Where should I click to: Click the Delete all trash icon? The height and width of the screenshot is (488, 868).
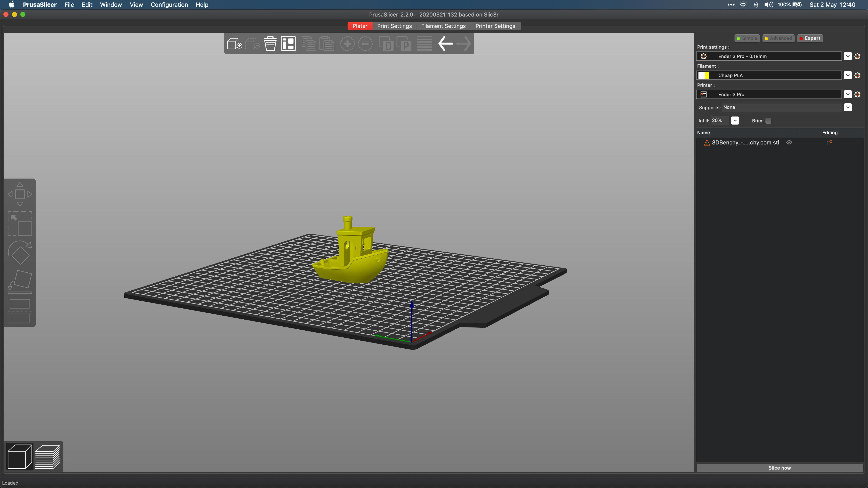pyautogui.click(x=270, y=44)
